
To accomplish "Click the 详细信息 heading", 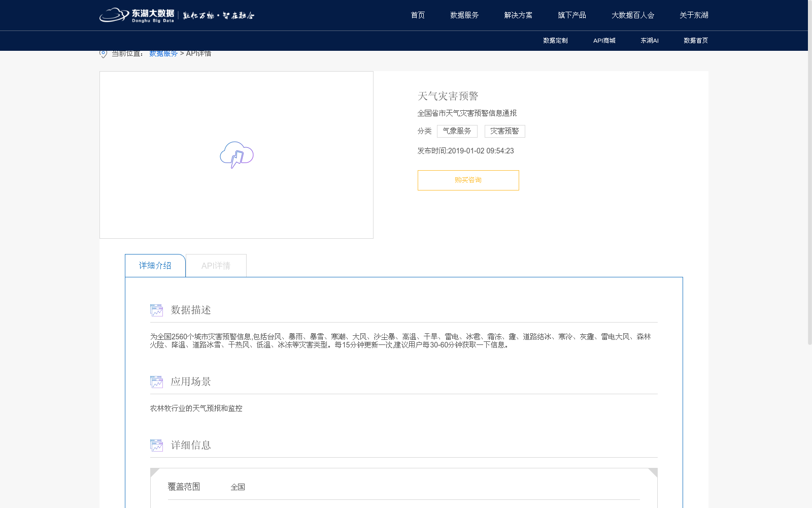I will tap(191, 445).
